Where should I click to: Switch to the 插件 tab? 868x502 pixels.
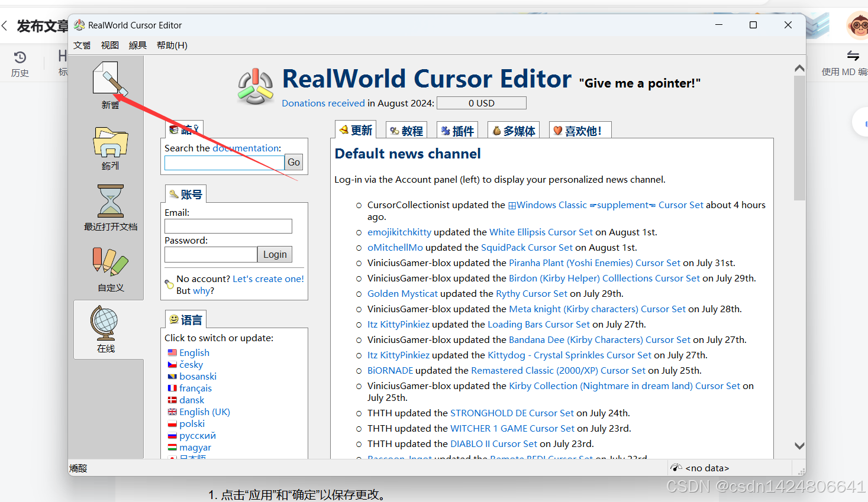457,130
